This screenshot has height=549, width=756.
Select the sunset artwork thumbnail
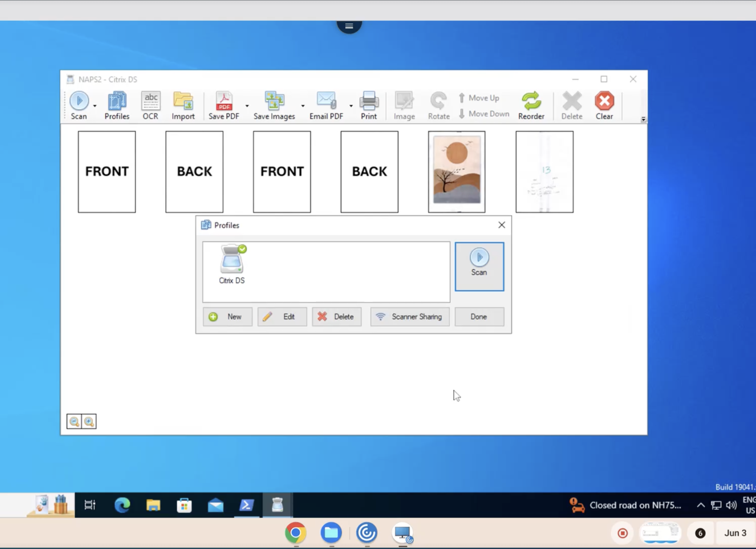pos(456,172)
